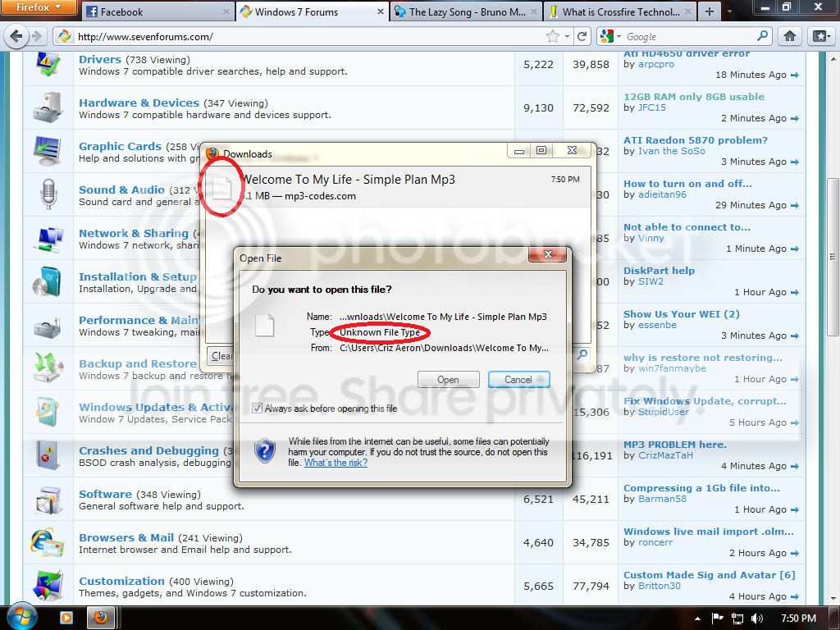The width and height of the screenshot is (840, 630).
Task: Click the Back navigation arrow
Action: click(16, 36)
